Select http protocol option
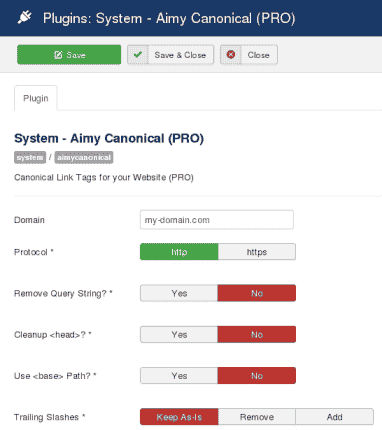This screenshot has height=430, width=382. (x=179, y=252)
